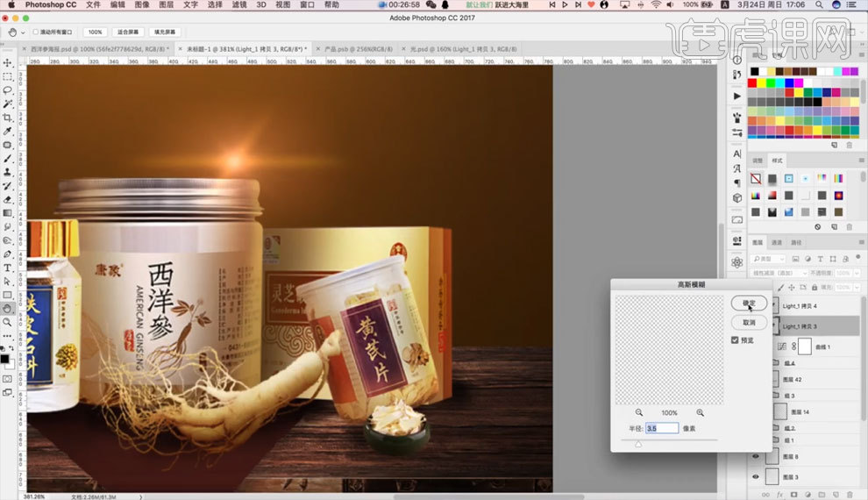Select the Eyedropper tool
This screenshot has width=868, height=500.
[x=8, y=132]
